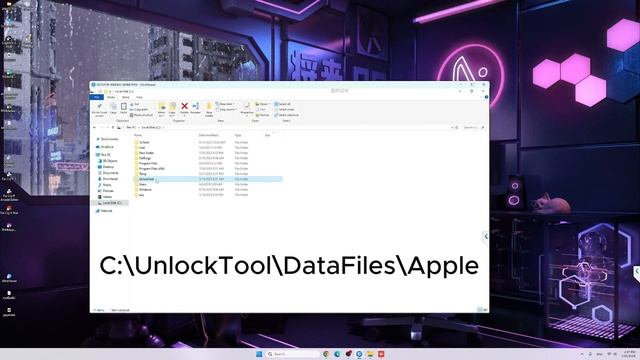Select the Windows folder row
Image resolution: width=640 pixels, height=360 pixels.
point(207,190)
